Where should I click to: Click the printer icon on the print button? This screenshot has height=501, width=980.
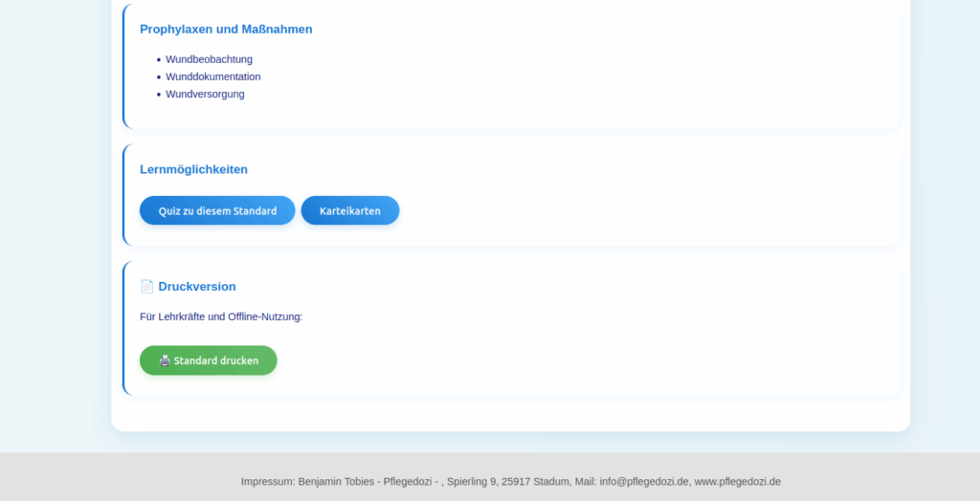pos(165,360)
